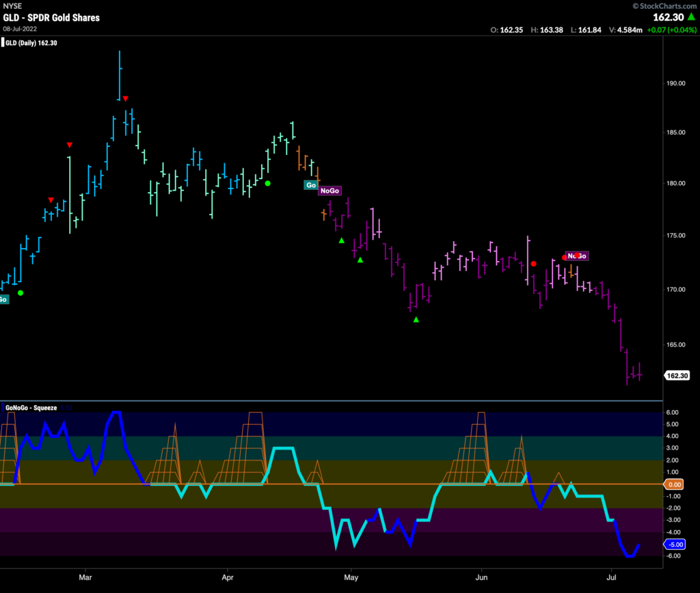Click the 185.00 price axis label
The width and height of the screenshot is (700, 593).
pyautogui.click(x=676, y=133)
